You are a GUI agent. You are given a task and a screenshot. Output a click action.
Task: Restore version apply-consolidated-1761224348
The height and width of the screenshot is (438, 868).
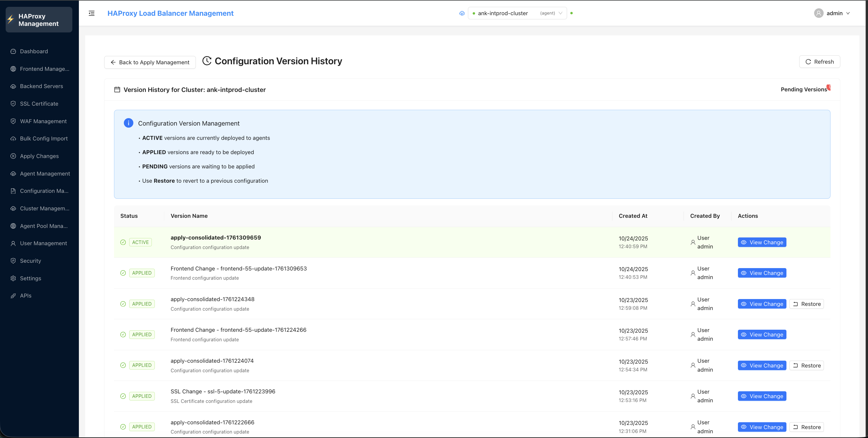tap(807, 304)
